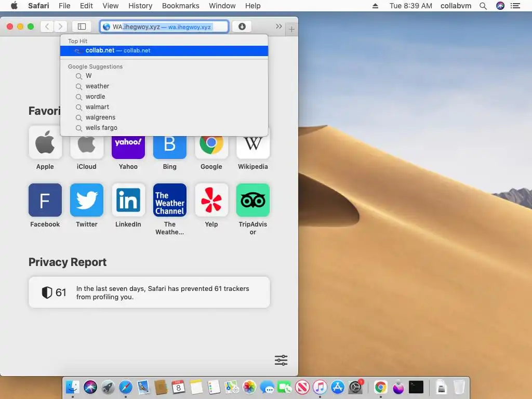
Task: Open Terminal in the Dock
Action: [x=416, y=387]
